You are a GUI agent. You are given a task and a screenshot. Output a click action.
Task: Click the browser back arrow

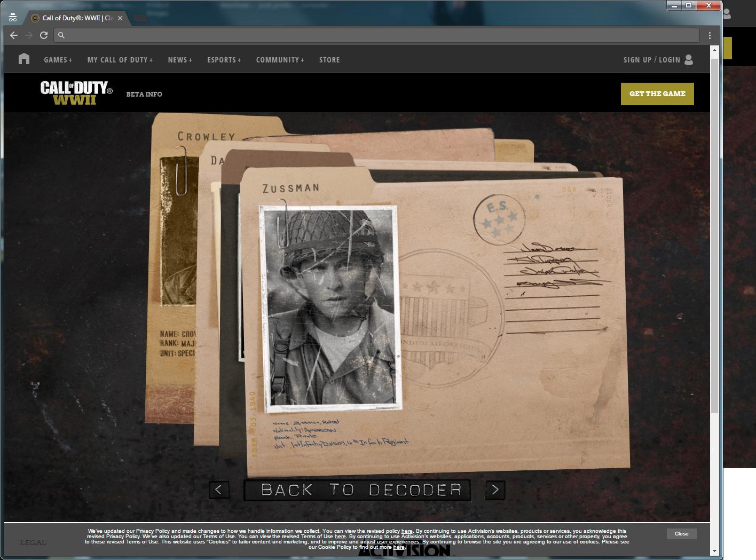click(x=14, y=35)
